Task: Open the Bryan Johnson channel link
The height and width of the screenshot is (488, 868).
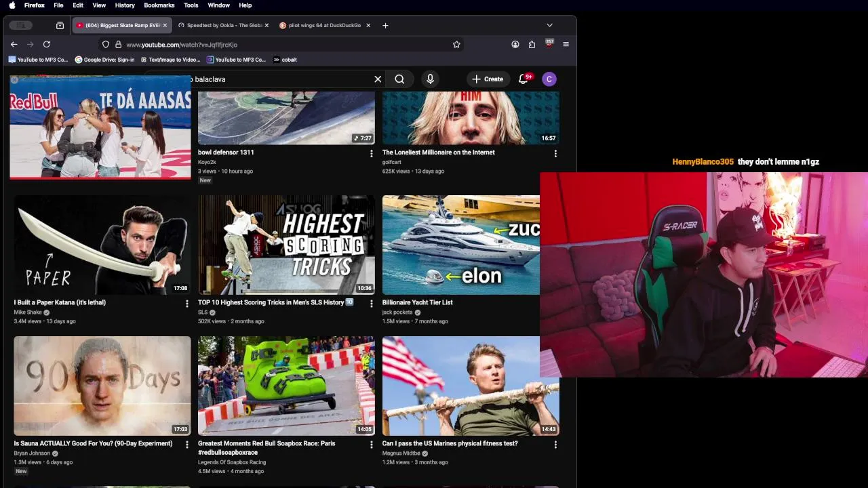Action: click(x=32, y=453)
